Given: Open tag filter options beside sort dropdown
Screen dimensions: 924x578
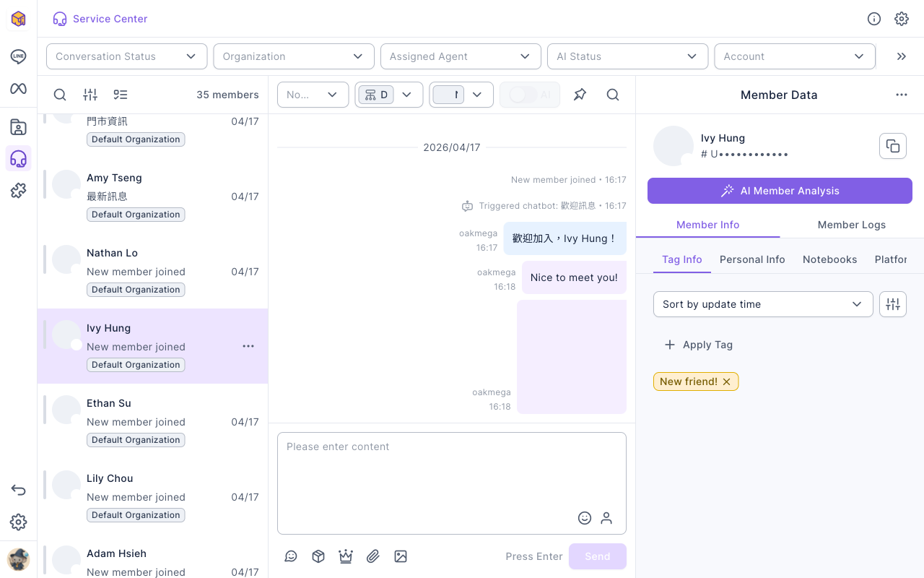Looking at the screenshot, I should click(x=893, y=304).
